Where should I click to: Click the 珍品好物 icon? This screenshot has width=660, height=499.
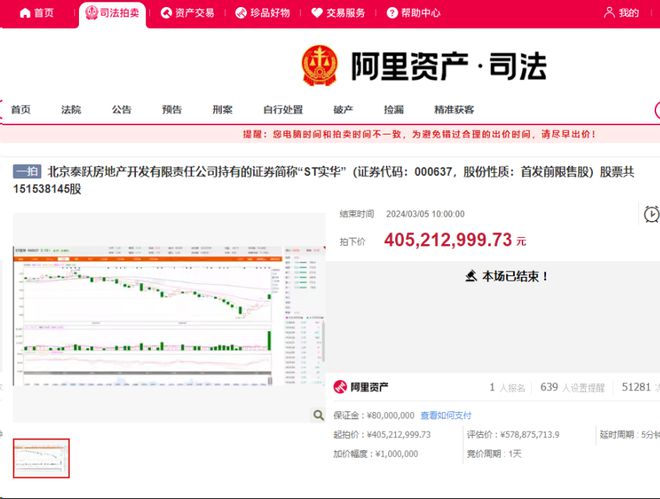(x=241, y=13)
